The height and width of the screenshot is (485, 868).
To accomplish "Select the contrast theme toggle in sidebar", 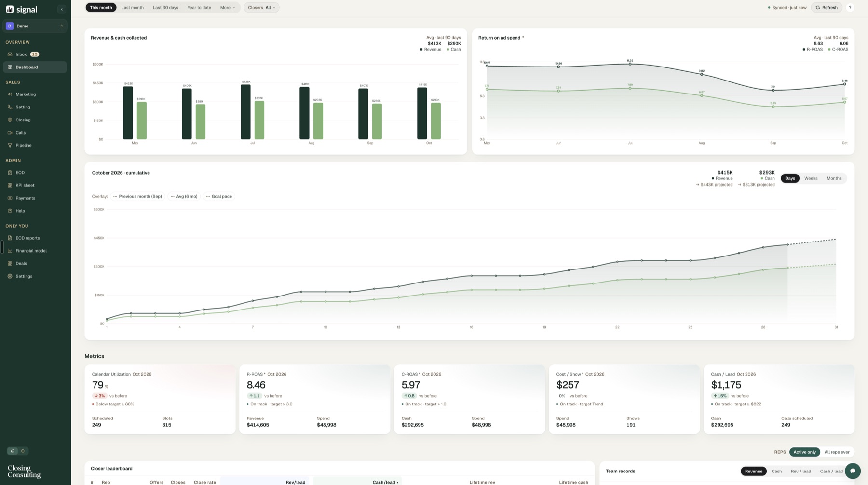I will (23, 451).
